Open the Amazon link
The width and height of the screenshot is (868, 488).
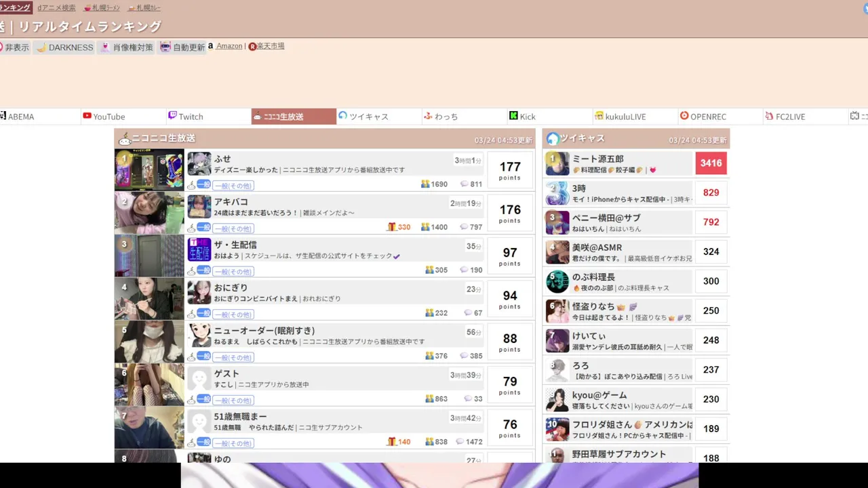[x=229, y=46]
